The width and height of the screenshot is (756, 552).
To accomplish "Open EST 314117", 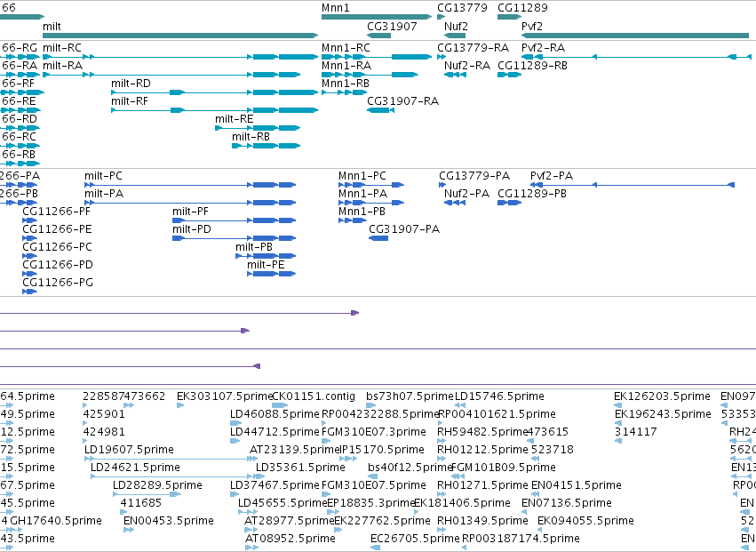I will (635, 432).
